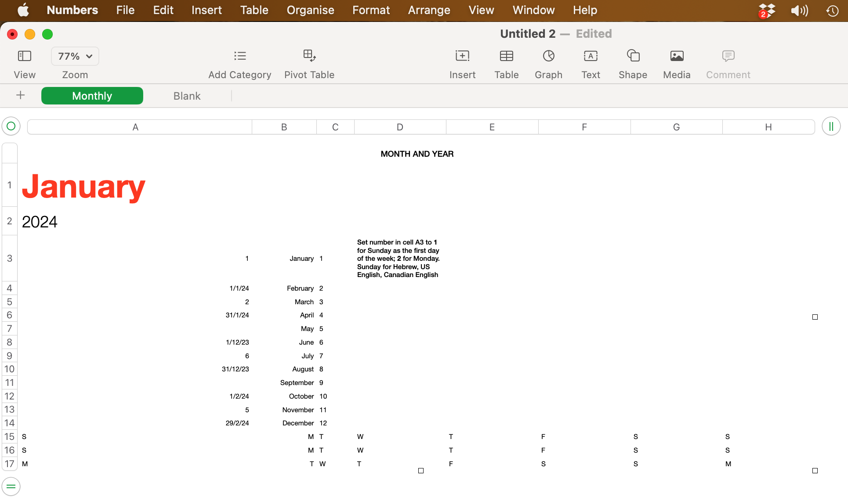Add a new sheet with the plus button

point(20,95)
